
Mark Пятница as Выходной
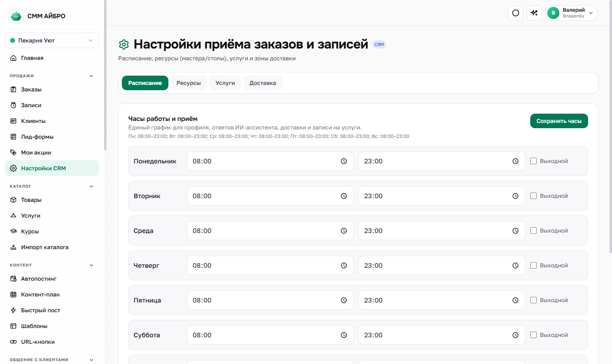(x=533, y=300)
